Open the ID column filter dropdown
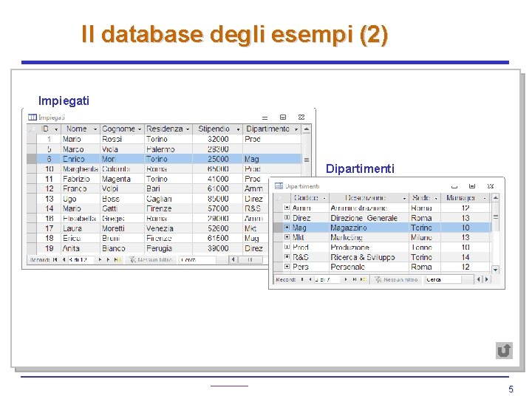Viewport: 532px width, 399px height. (56, 129)
